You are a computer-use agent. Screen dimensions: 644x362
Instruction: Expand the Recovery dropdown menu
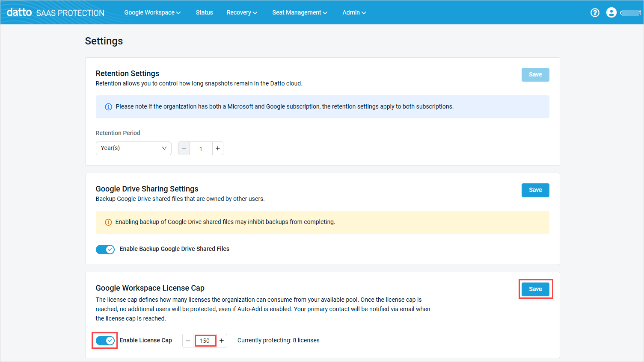click(x=242, y=12)
